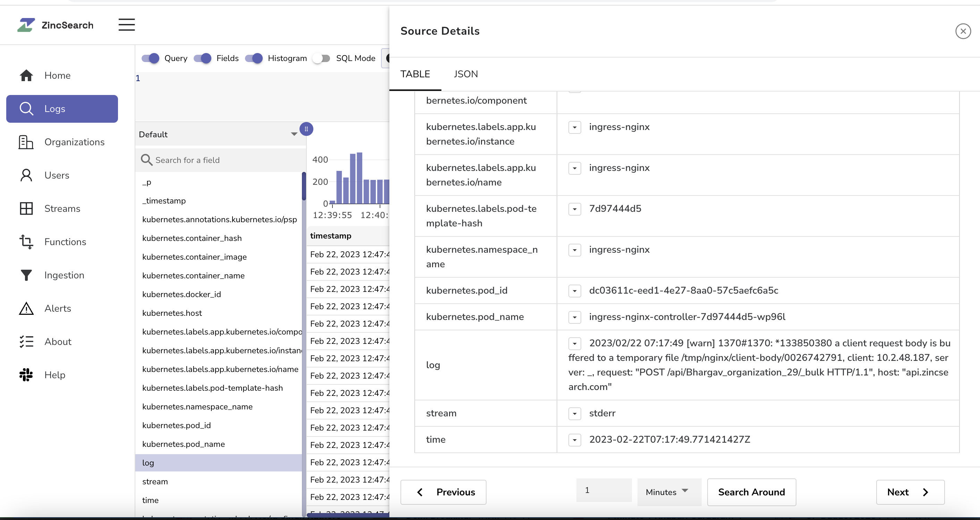Click the Search Around button
The image size is (980, 520).
coord(751,492)
